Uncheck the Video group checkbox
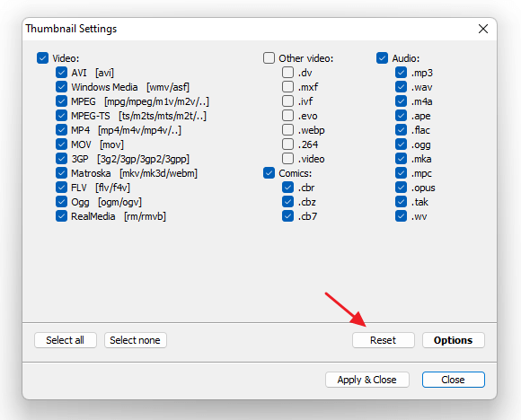 (42, 58)
